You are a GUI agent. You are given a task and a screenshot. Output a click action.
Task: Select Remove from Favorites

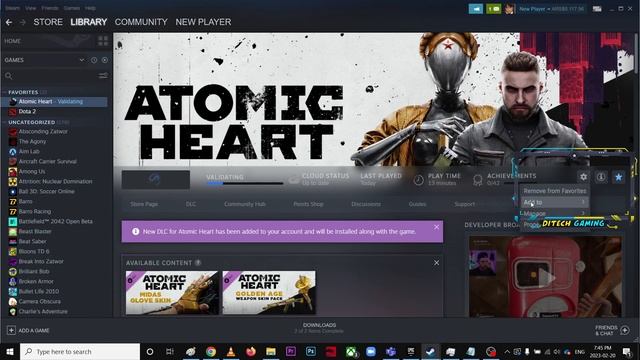coord(554,191)
